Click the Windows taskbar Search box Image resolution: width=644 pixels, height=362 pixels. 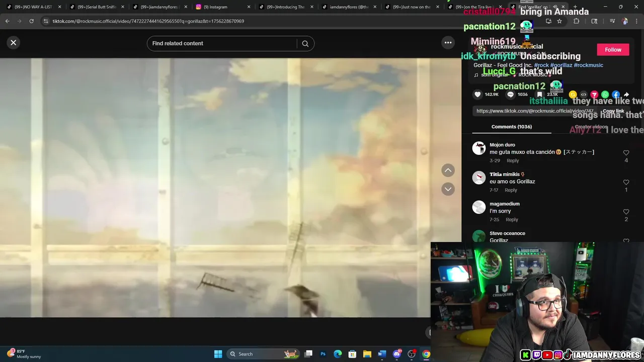pyautogui.click(x=263, y=354)
